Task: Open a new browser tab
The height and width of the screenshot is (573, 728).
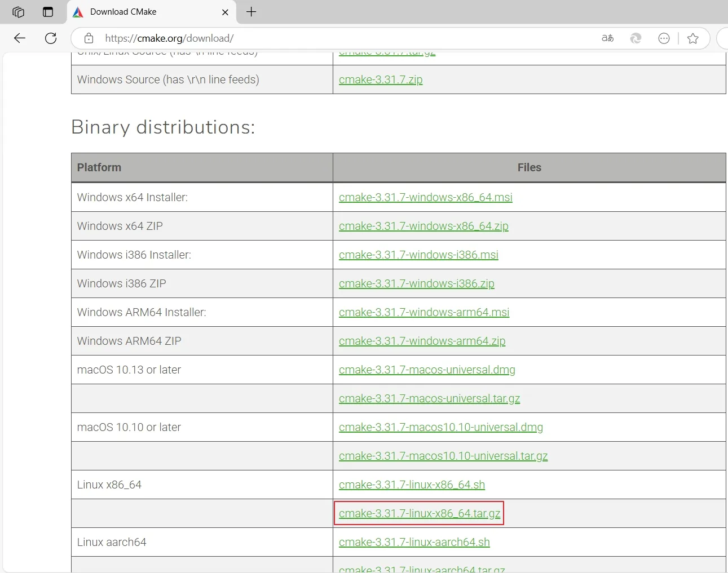Action: click(x=251, y=12)
